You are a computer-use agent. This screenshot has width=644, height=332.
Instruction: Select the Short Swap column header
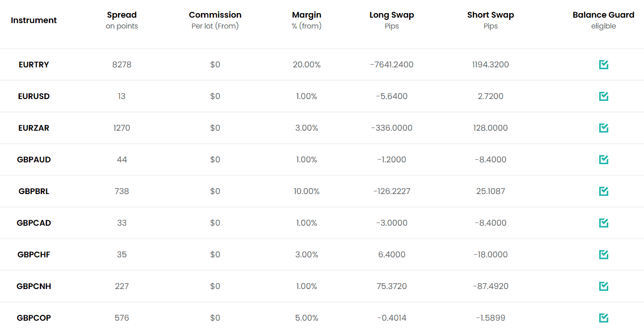(x=491, y=14)
